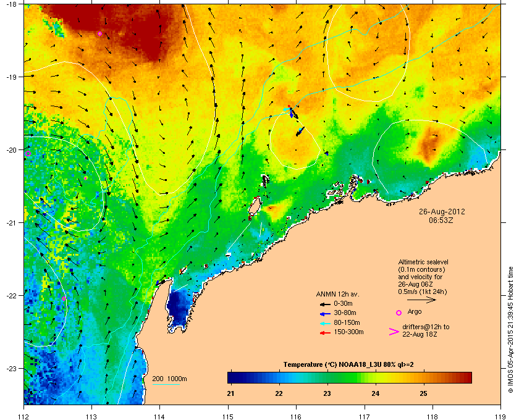Click longitude axis label 119
The image size is (519, 420).
(x=501, y=416)
